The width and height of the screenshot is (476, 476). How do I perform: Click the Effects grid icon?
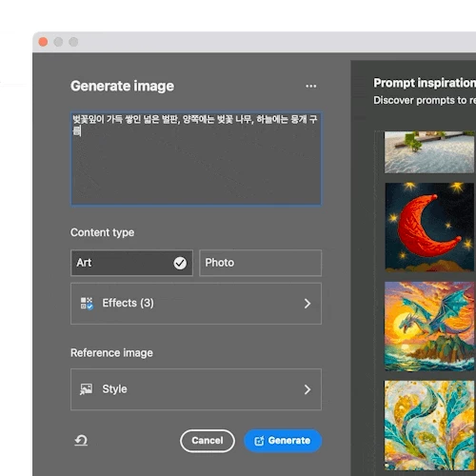pyautogui.click(x=87, y=304)
